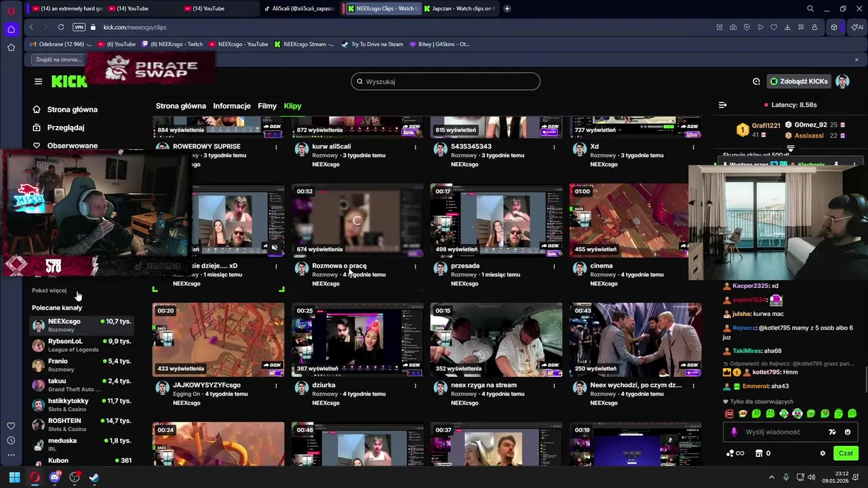868x488 pixels.
Task: Open the emoji picker in chat input
Action: tap(848, 432)
